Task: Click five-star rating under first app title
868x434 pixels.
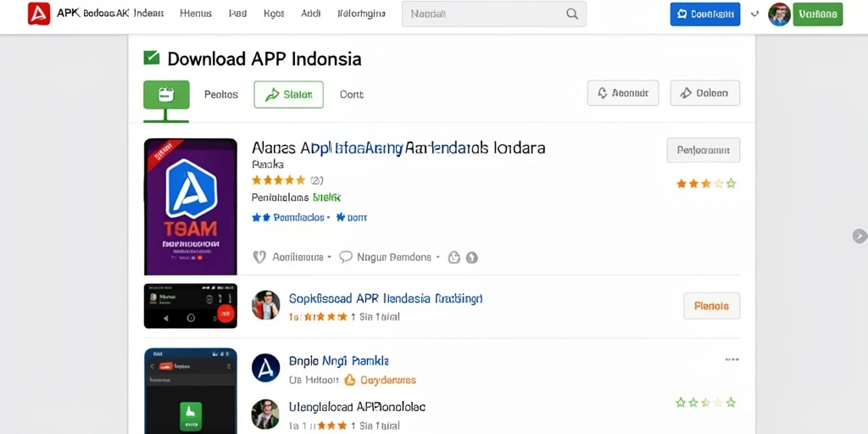Action: [x=278, y=180]
